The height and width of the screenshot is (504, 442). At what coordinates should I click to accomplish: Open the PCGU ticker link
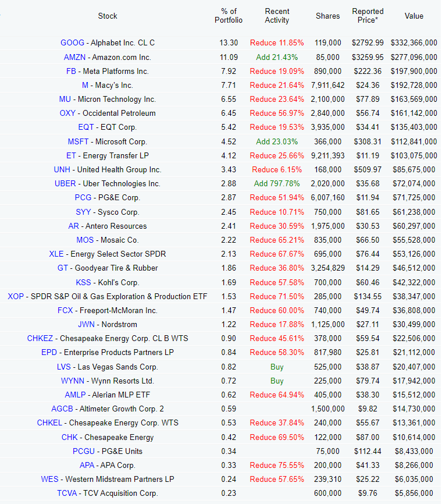tap(84, 451)
